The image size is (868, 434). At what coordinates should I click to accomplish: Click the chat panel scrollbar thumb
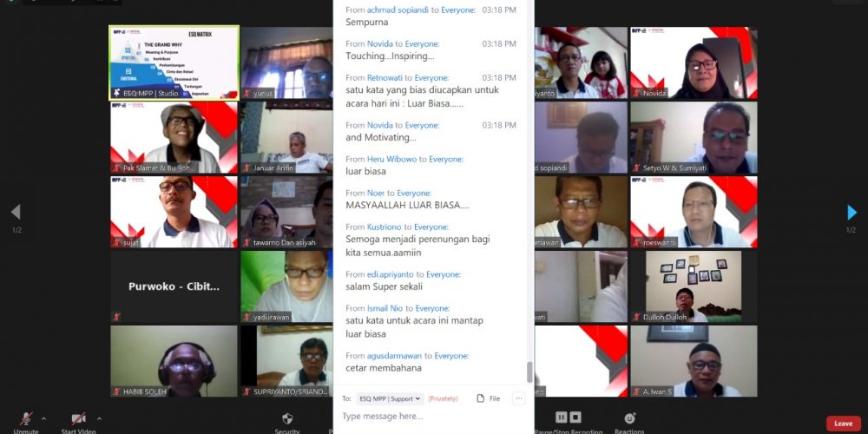point(529,372)
